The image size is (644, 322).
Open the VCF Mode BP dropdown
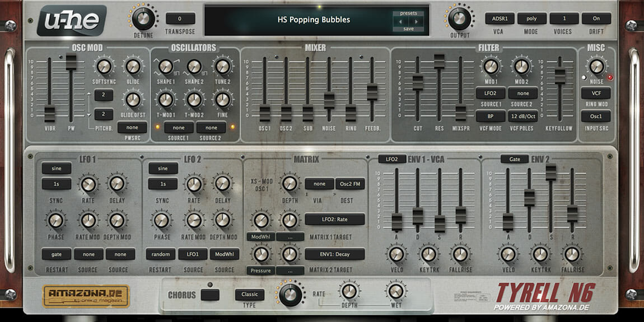coord(491,116)
